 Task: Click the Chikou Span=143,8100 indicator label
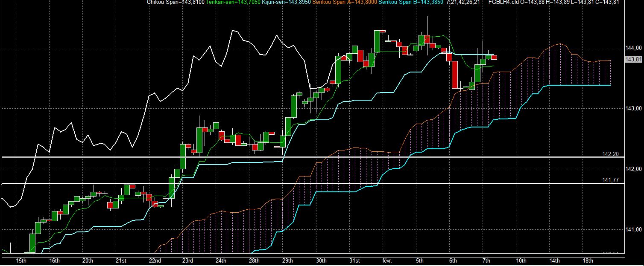pos(176,2)
